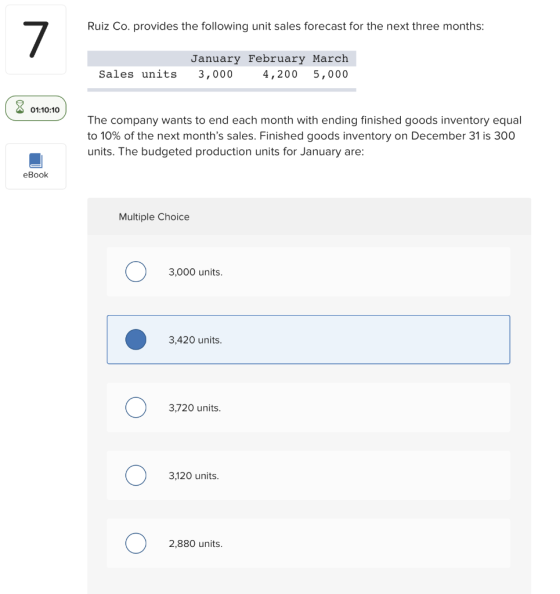Click the 3,420 units answer text
The width and height of the screenshot is (560, 594).
click(195, 340)
